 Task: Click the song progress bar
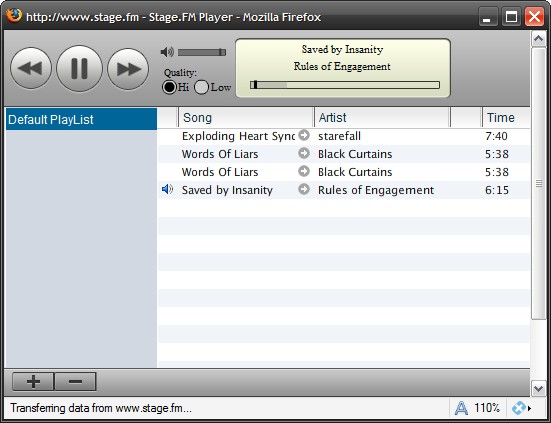(x=345, y=85)
